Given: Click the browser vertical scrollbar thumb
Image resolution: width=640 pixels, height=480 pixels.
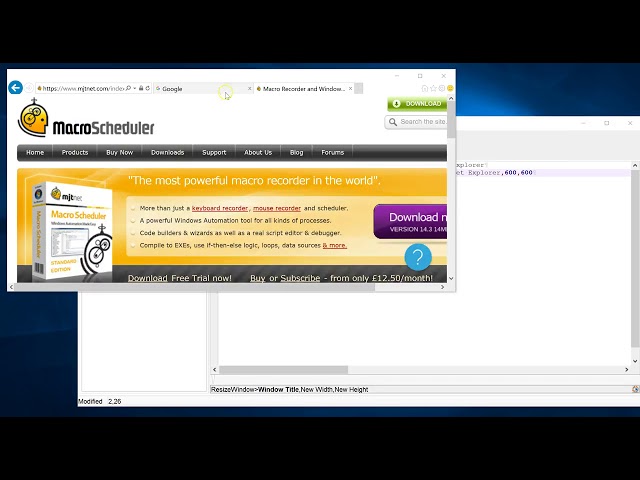Looking at the screenshot, I should click(x=451, y=120).
